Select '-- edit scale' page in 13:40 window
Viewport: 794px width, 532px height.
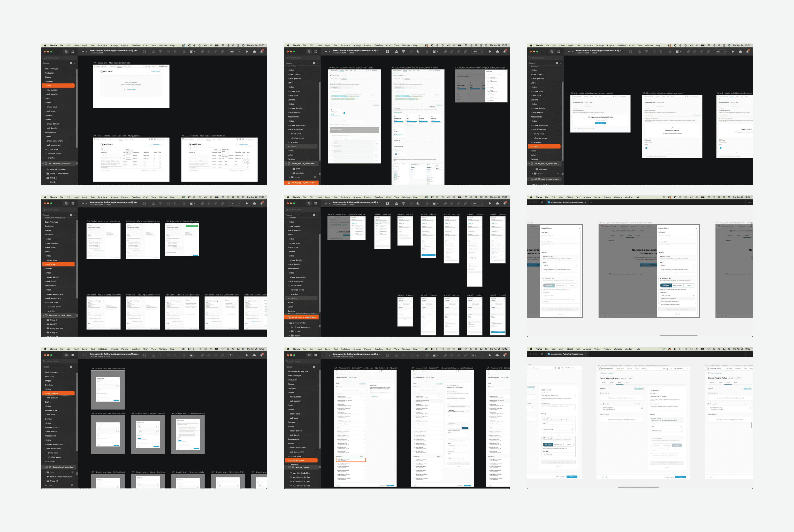[x=58, y=264]
